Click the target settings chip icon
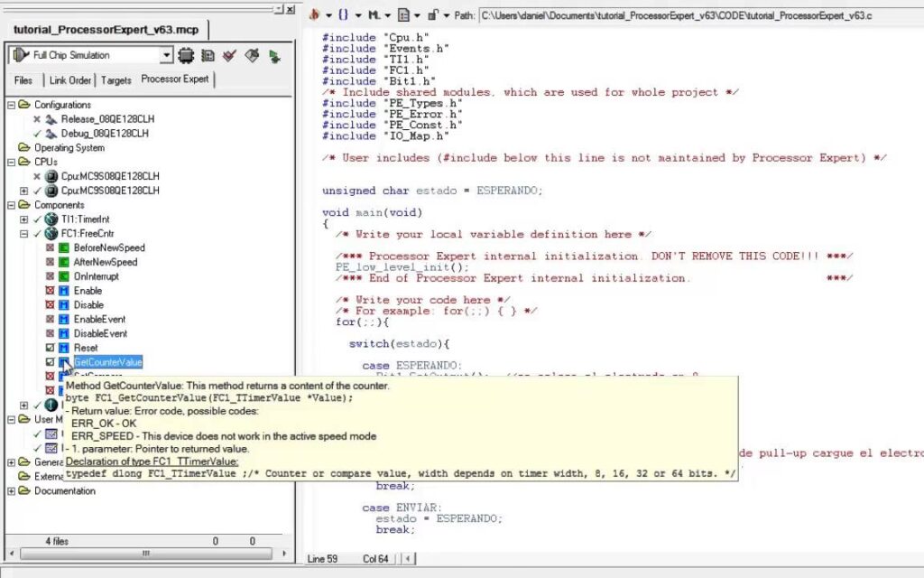 pyautogui.click(x=187, y=56)
